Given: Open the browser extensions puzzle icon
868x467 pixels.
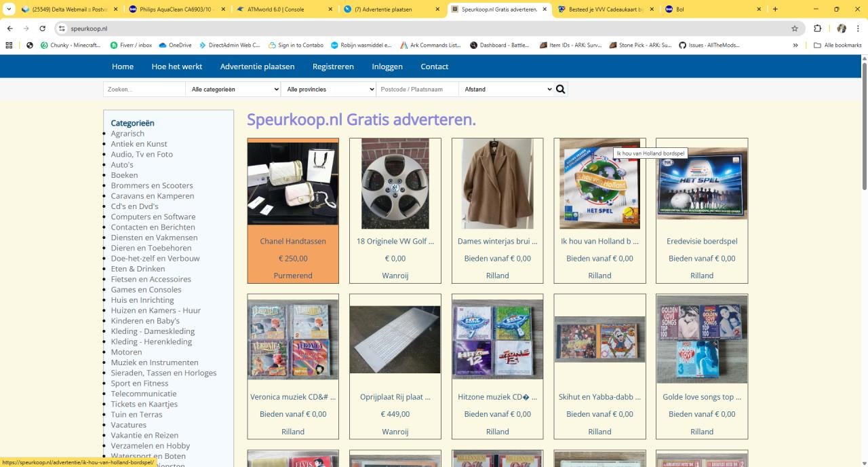Looking at the screenshot, I should 817,29.
